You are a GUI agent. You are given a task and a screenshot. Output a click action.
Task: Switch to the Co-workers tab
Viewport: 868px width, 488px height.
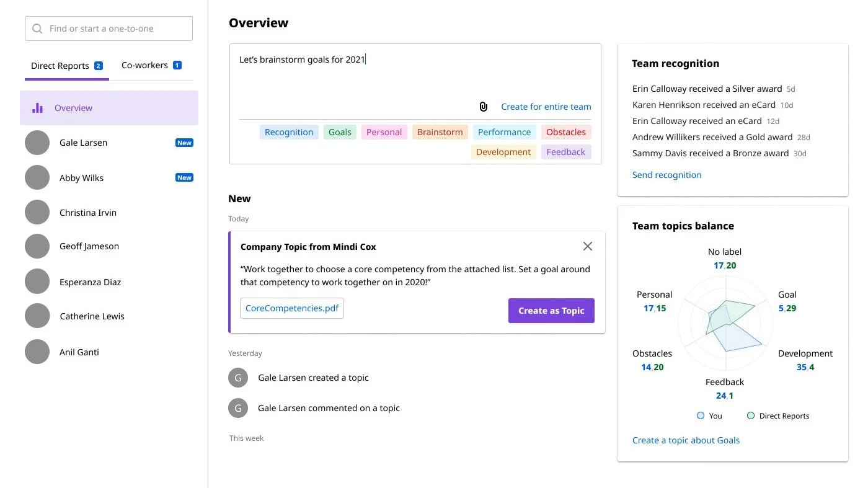(151, 65)
